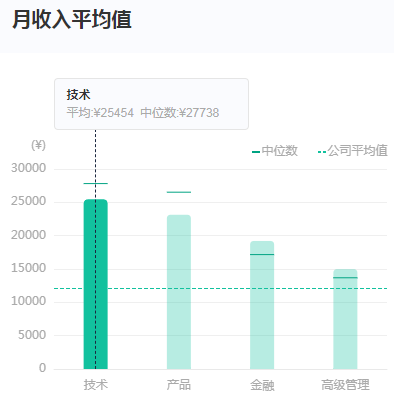Click the 产品 median line marker
Screen dimensions: 394x414
pyautogui.click(x=179, y=192)
